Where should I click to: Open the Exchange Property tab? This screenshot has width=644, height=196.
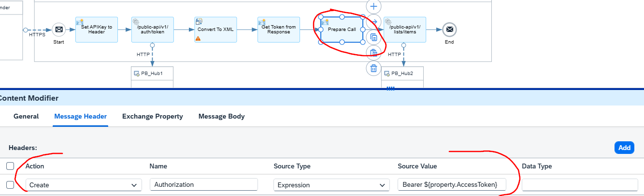(152, 116)
